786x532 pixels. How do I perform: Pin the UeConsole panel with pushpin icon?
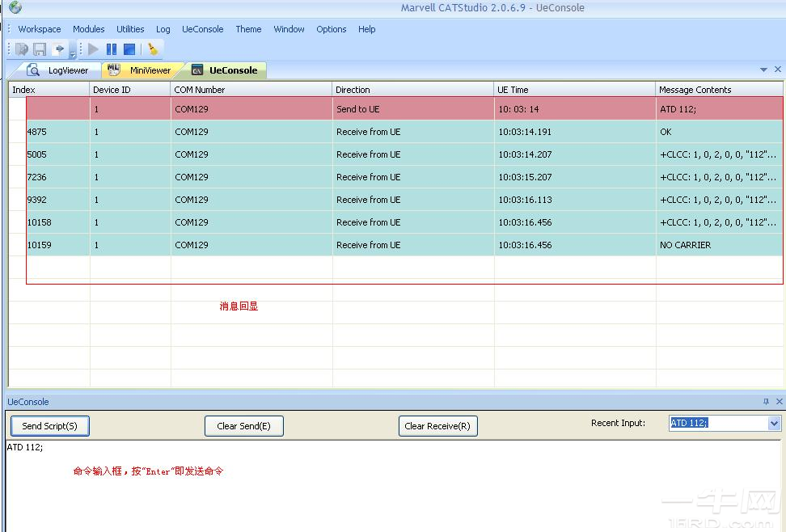coord(767,402)
